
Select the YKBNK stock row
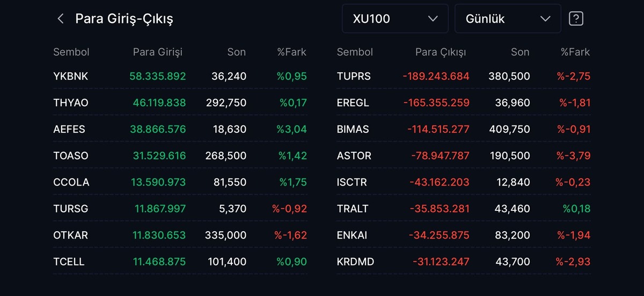click(180, 76)
